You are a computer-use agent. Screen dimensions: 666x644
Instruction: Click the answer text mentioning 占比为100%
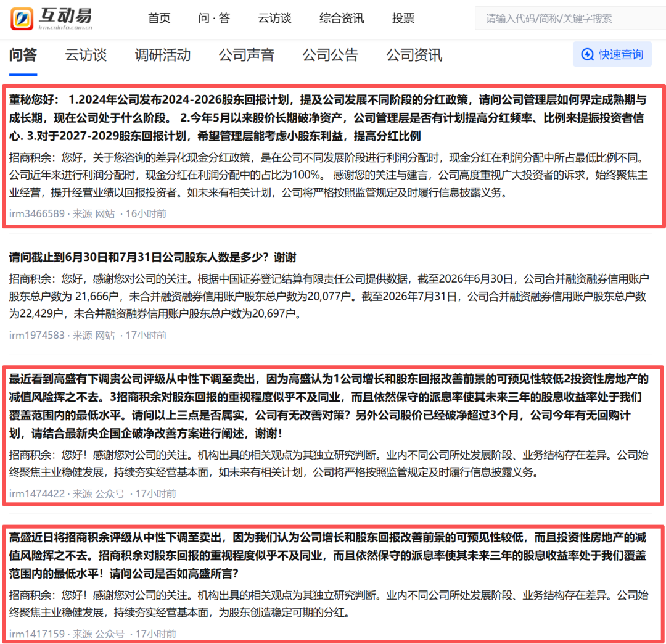click(328, 175)
